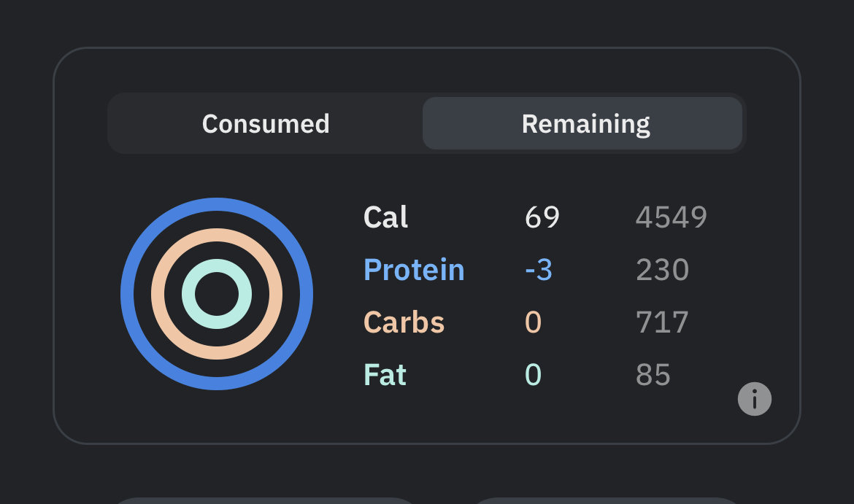The height and width of the screenshot is (504, 854).
Task: Click the dark center of the rings
Action: pyautogui.click(x=217, y=294)
